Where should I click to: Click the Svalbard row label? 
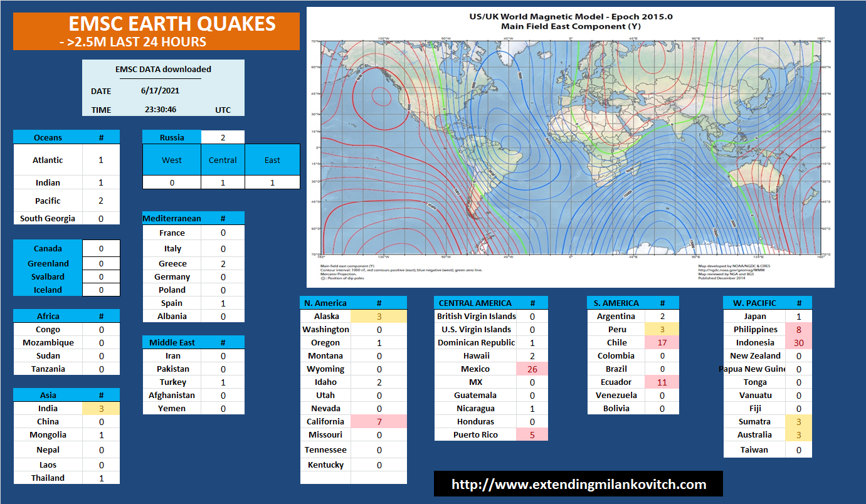coord(48,276)
